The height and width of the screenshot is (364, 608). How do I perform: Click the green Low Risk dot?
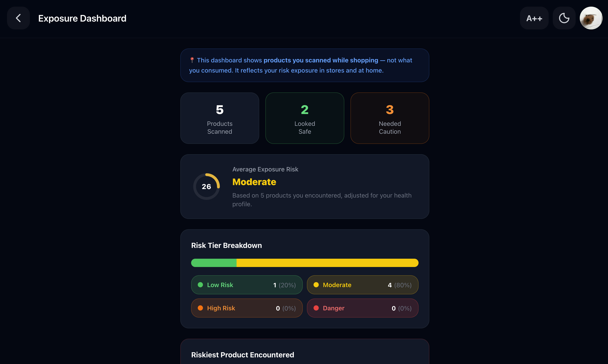tap(200, 285)
